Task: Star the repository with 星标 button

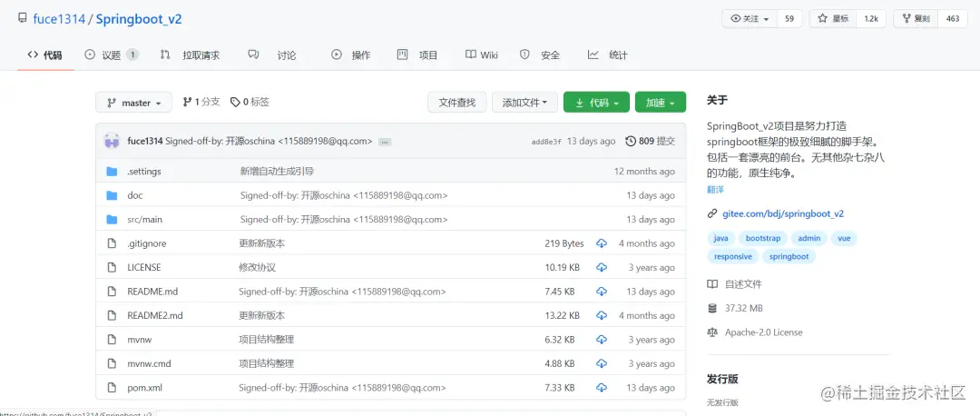Action: [833, 19]
